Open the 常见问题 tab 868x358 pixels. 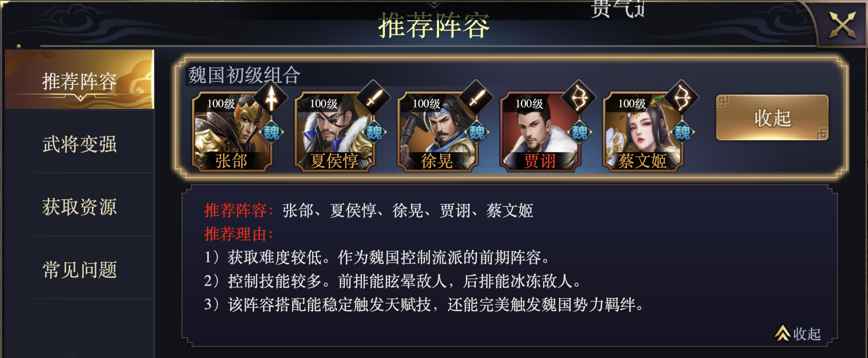(x=79, y=269)
